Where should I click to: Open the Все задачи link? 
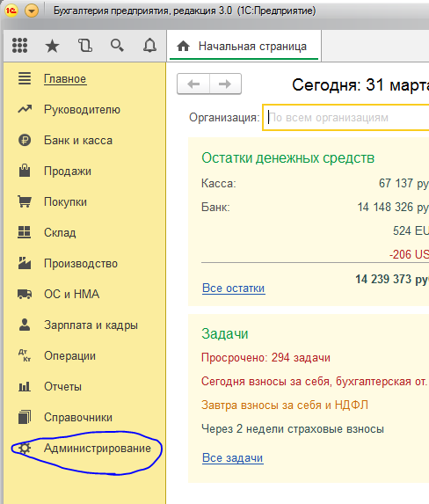233,457
